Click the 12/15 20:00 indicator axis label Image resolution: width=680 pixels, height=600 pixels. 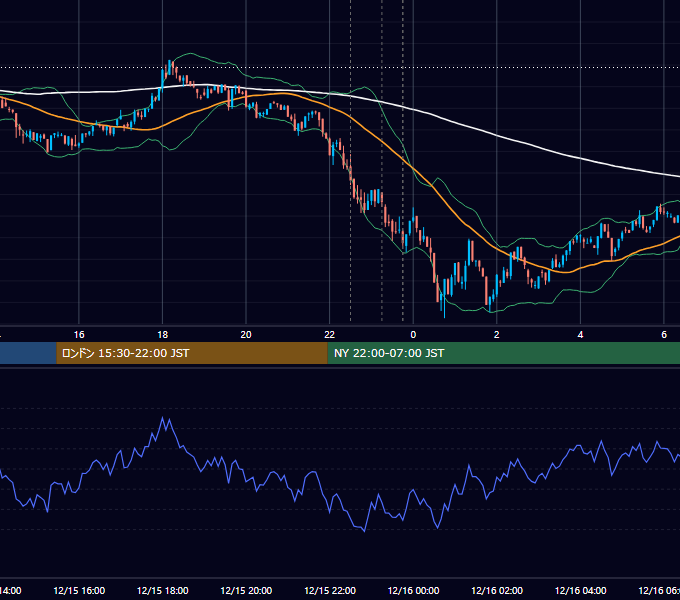point(246,590)
